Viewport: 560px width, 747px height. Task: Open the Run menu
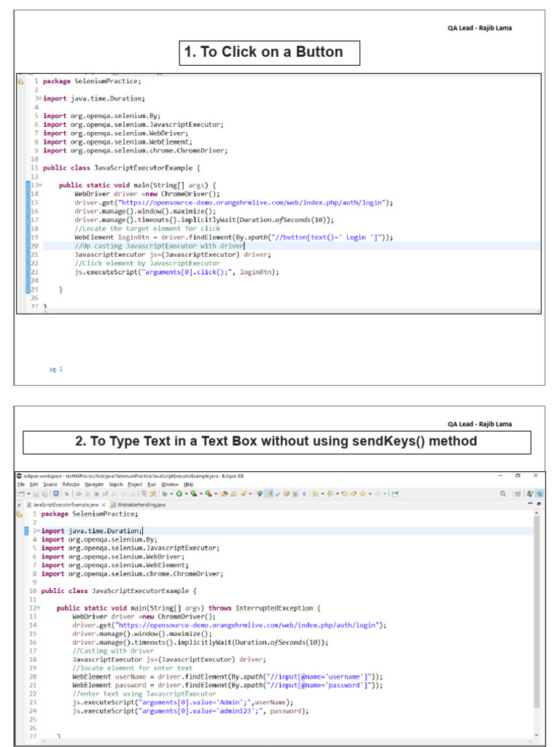click(x=152, y=484)
